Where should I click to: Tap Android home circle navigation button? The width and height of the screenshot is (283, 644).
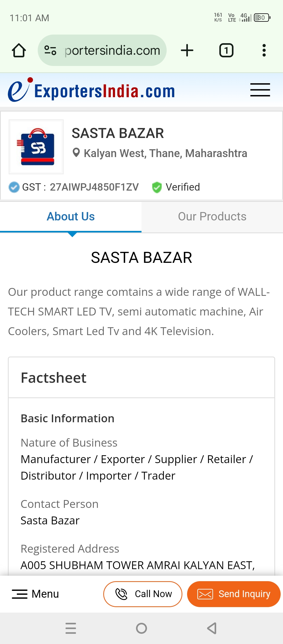pyautogui.click(x=141, y=628)
